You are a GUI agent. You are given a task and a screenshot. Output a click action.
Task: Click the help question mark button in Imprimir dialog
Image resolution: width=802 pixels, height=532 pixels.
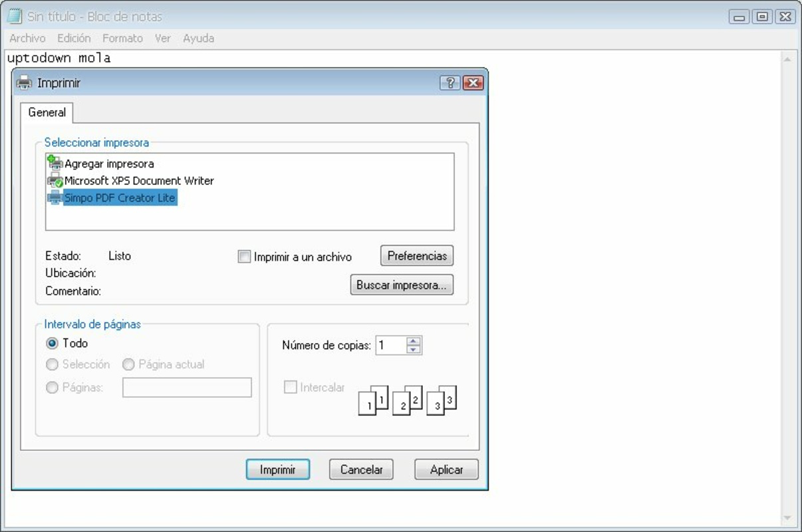pos(450,82)
